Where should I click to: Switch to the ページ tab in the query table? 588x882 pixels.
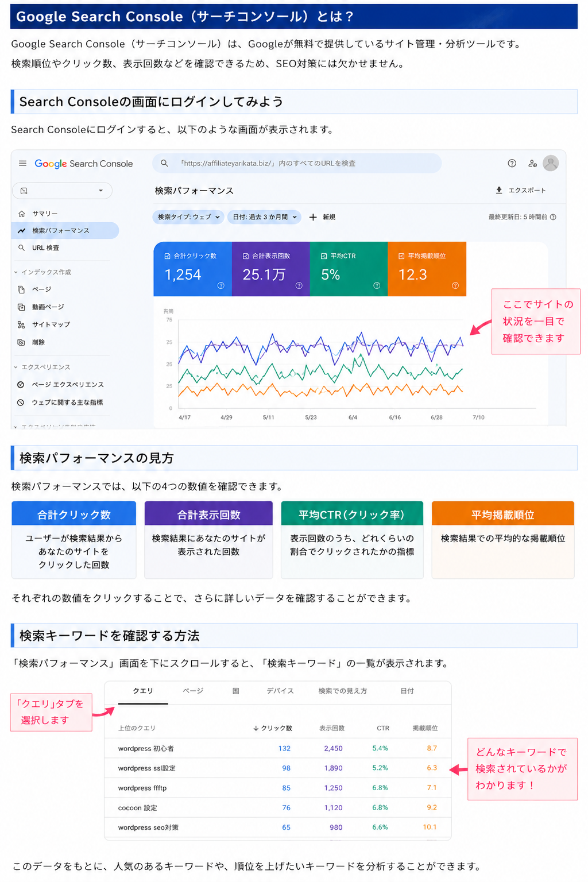tap(193, 691)
